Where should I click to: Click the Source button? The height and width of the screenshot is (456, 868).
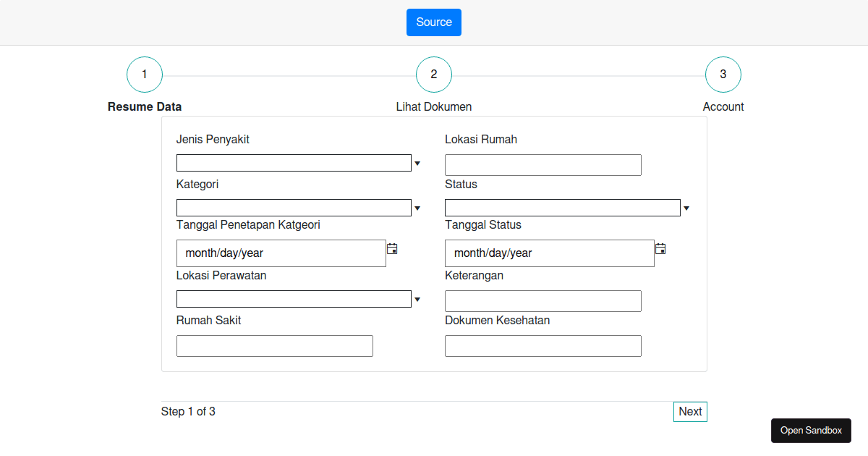434,22
